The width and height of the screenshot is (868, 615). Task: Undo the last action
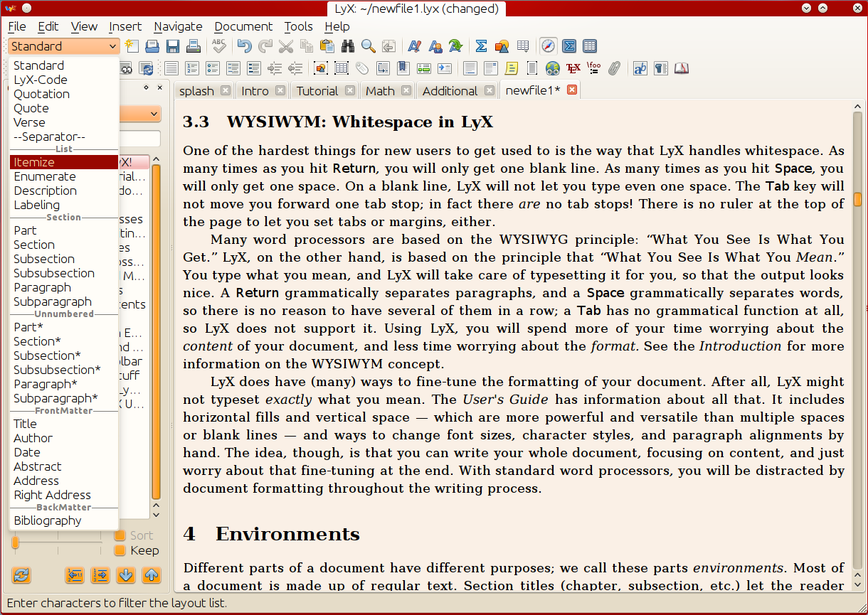coord(245,46)
